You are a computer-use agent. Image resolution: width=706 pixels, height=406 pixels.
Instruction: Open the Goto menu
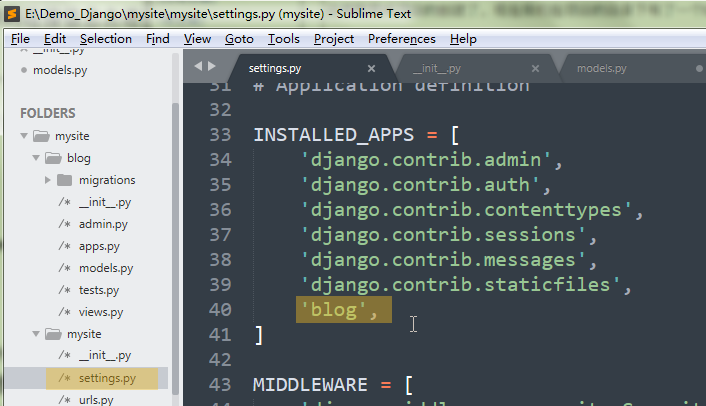click(x=239, y=39)
